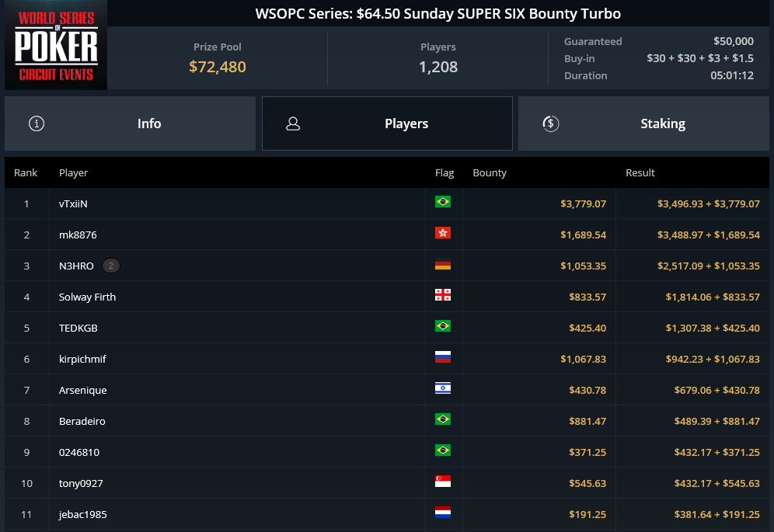Sort by the Rank column header

click(26, 172)
